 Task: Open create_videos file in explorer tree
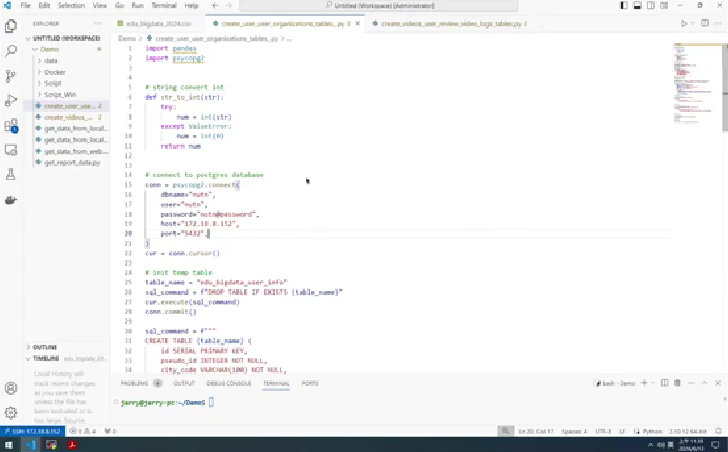[66, 117]
